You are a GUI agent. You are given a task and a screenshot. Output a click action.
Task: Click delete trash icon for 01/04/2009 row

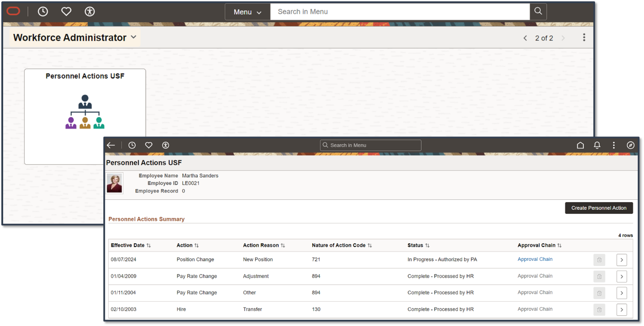pyautogui.click(x=599, y=277)
